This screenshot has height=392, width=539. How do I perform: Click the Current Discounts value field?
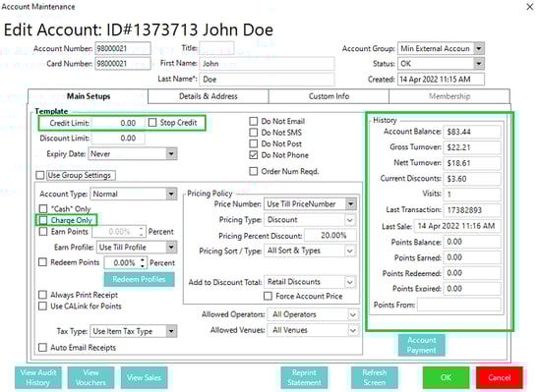click(472, 179)
